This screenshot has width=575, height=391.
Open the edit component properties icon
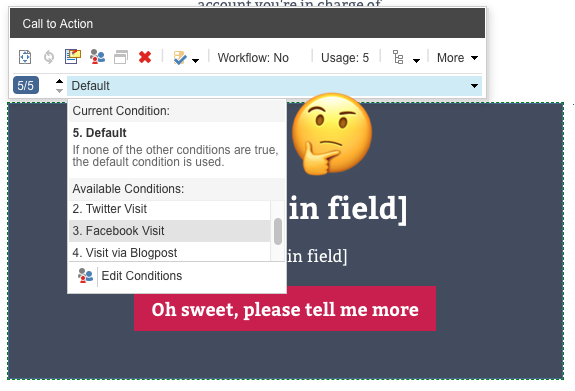pos(73,57)
